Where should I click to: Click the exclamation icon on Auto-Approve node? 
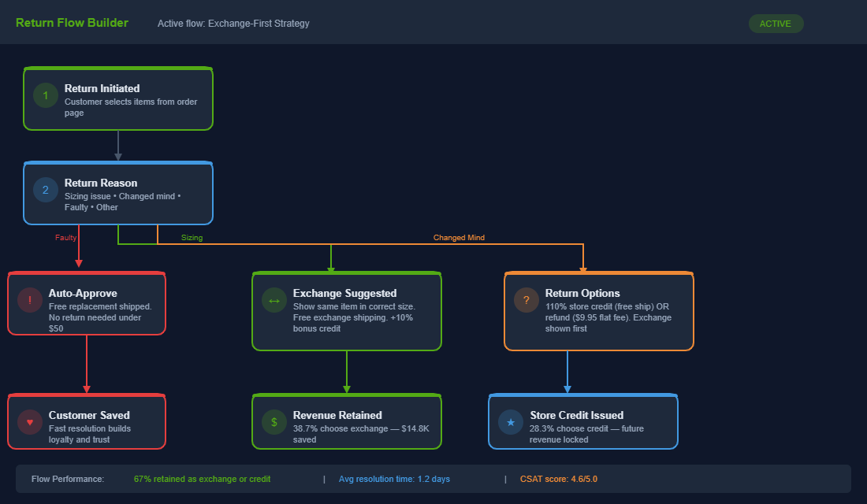pos(29,300)
